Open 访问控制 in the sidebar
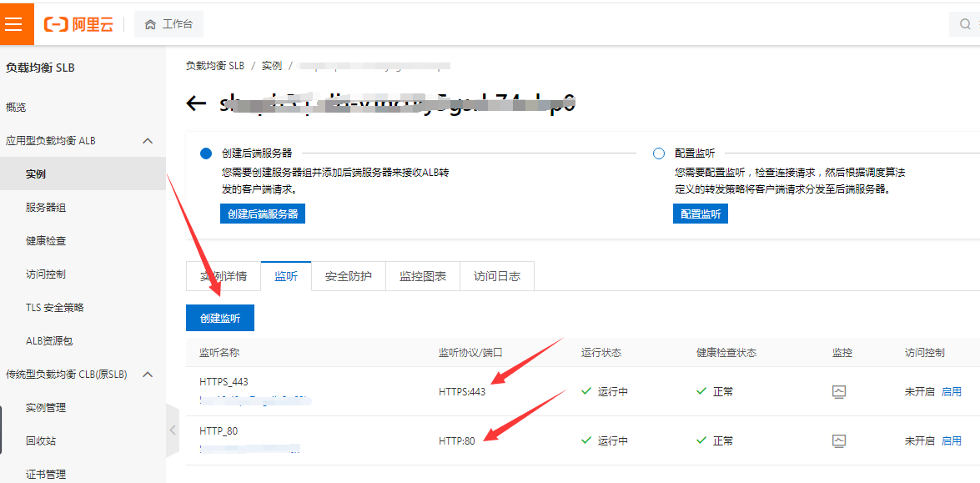This screenshot has height=483, width=980. tap(46, 274)
